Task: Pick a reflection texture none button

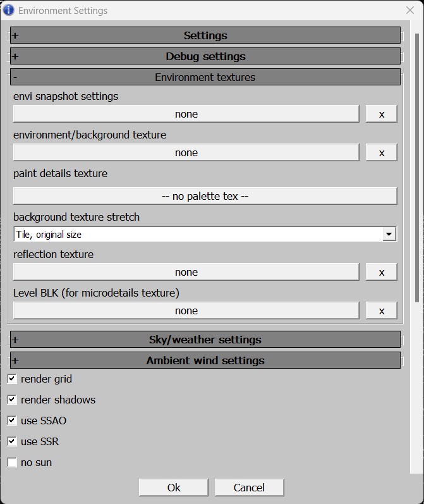Action: pyautogui.click(x=186, y=272)
